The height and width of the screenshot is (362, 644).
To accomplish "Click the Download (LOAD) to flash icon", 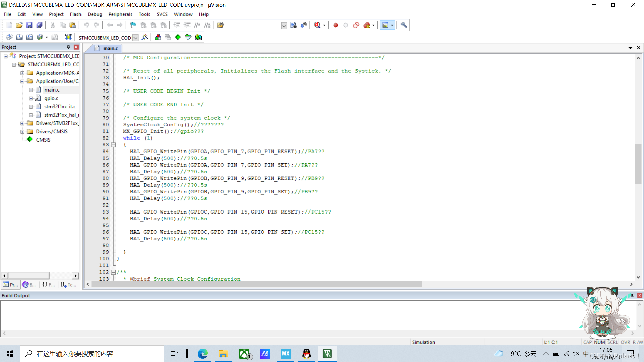I will point(68,37).
